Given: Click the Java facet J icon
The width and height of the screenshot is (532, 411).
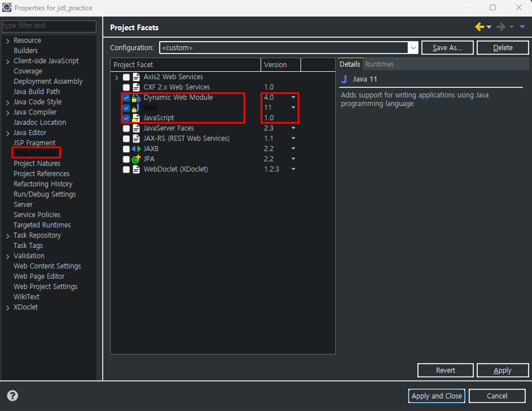Looking at the screenshot, I should [x=136, y=108].
